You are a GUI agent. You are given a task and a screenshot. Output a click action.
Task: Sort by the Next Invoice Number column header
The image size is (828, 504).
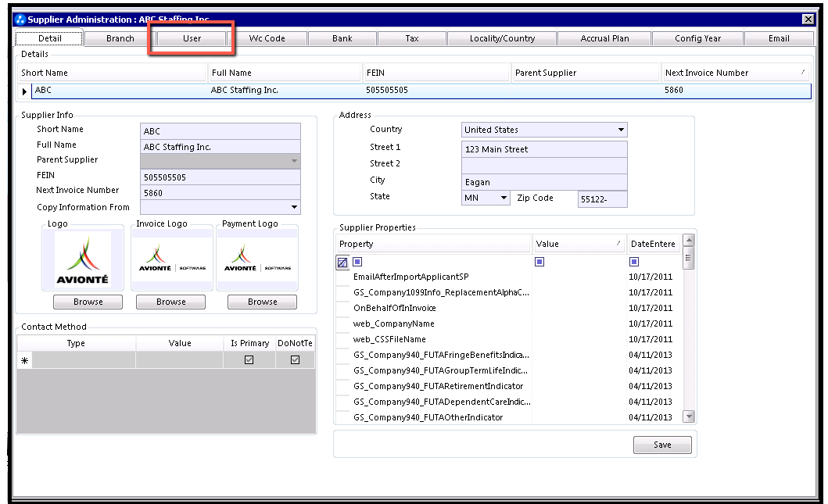(x=736, y=73)
